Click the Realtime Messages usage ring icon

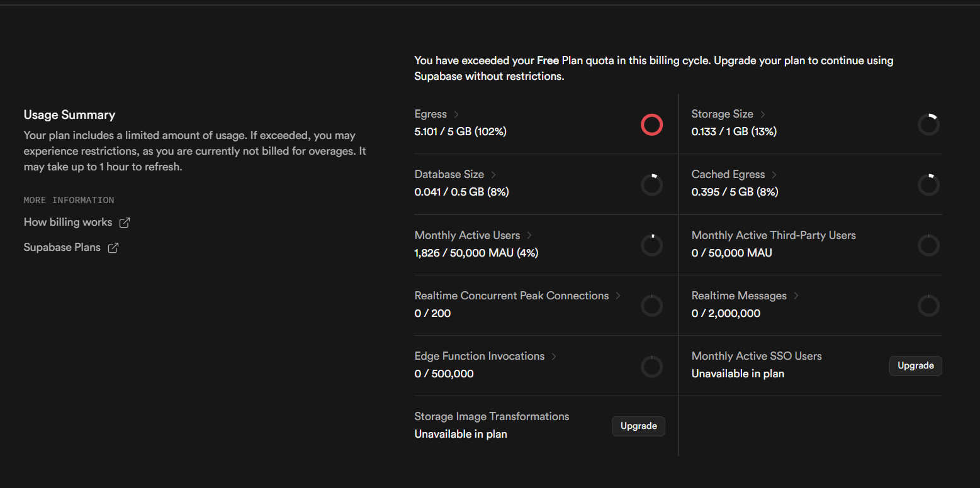click(928, 306)
